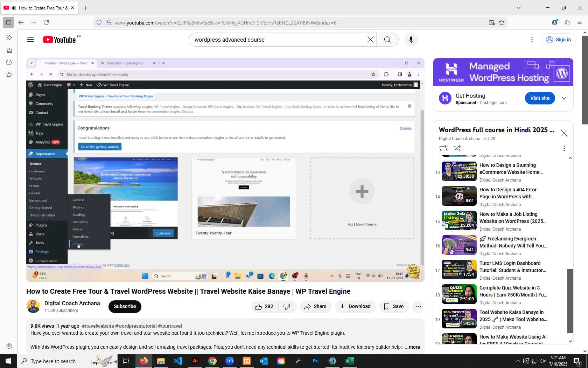
Task: Click the Share button
Action: click(315, 307)
